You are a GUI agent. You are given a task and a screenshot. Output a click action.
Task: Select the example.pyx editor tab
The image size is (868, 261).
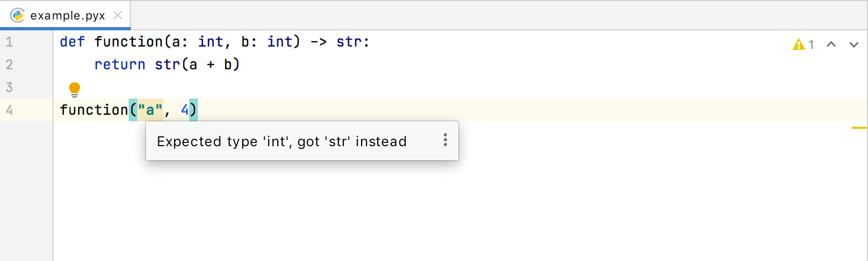(x=68, y=15)
